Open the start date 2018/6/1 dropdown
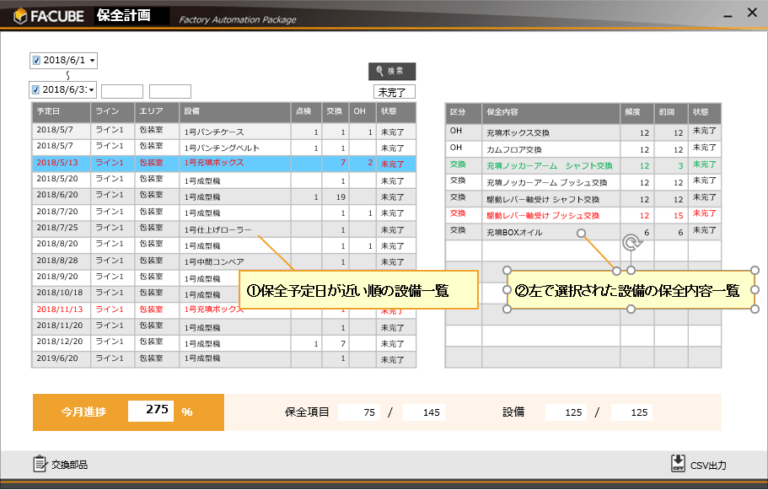The image size is (768, 490). [92, 60]
